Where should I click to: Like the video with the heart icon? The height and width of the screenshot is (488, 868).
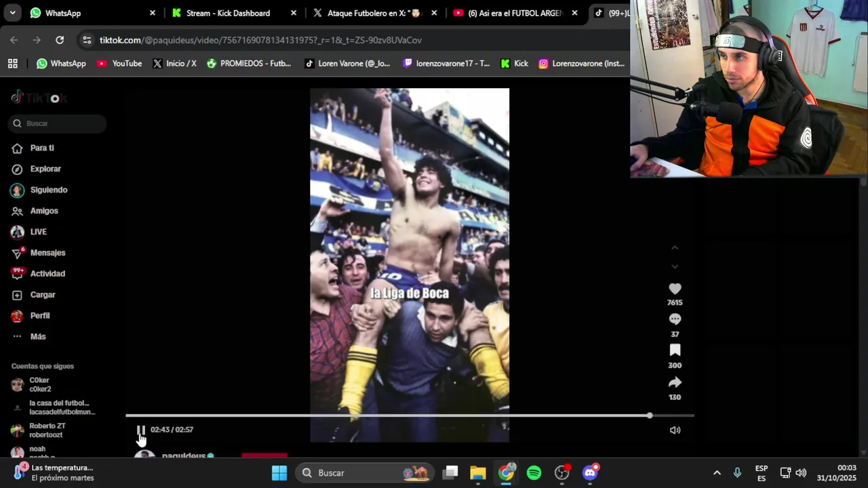(x=675, y=289)
